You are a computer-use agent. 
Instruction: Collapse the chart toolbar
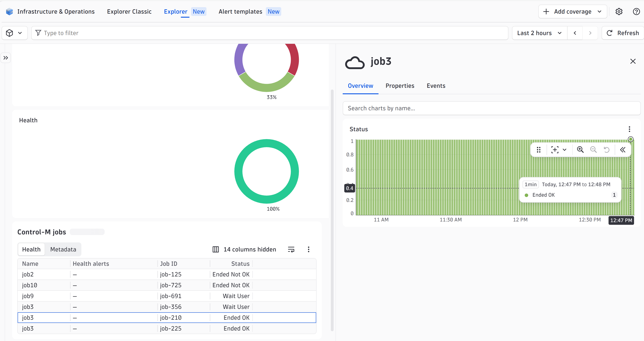pos(623,150)
